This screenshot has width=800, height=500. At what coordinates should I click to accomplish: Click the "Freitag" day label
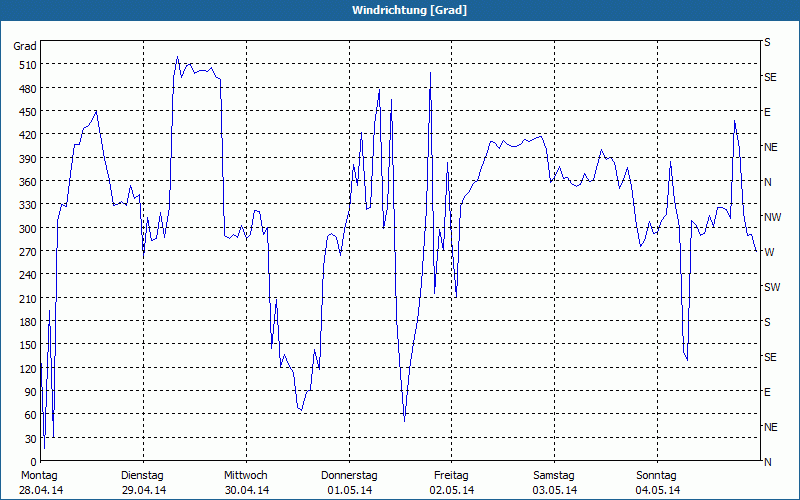tap(451, 476)
